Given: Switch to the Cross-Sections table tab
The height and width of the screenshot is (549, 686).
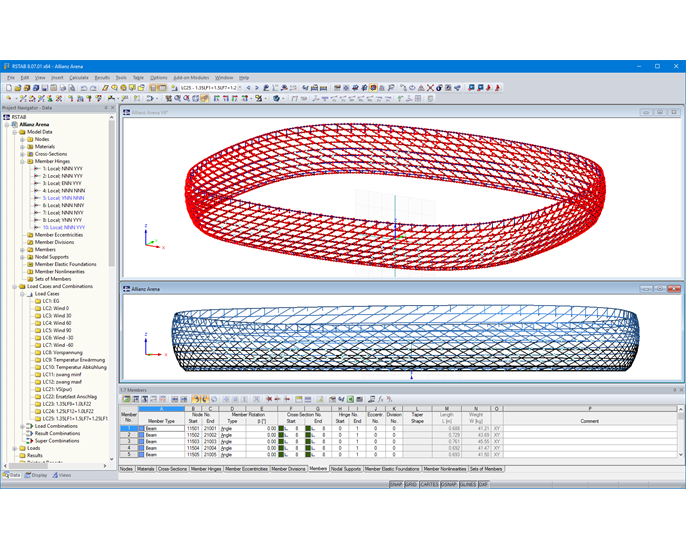Looking at the screenshot, I should 172,469.
